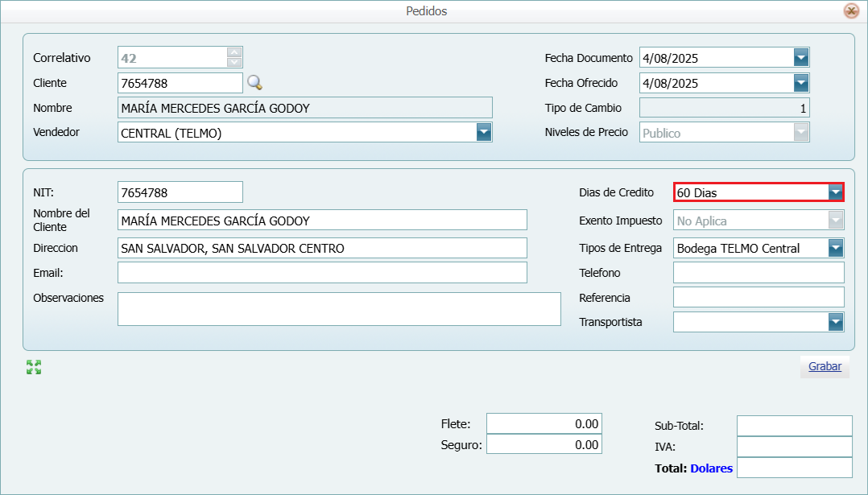This screenshot has height=495, width=868.
Task: Close the Pedidos window
Action: [x=850, y=11]
